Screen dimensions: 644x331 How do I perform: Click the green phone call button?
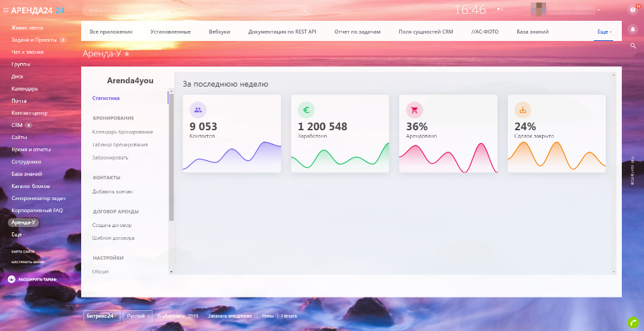633,323
